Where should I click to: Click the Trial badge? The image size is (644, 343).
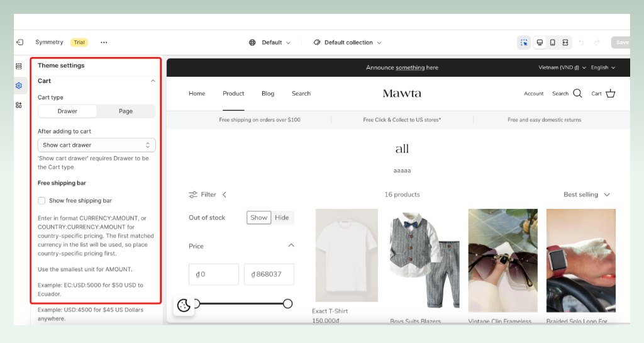click(x=79, y=42)
